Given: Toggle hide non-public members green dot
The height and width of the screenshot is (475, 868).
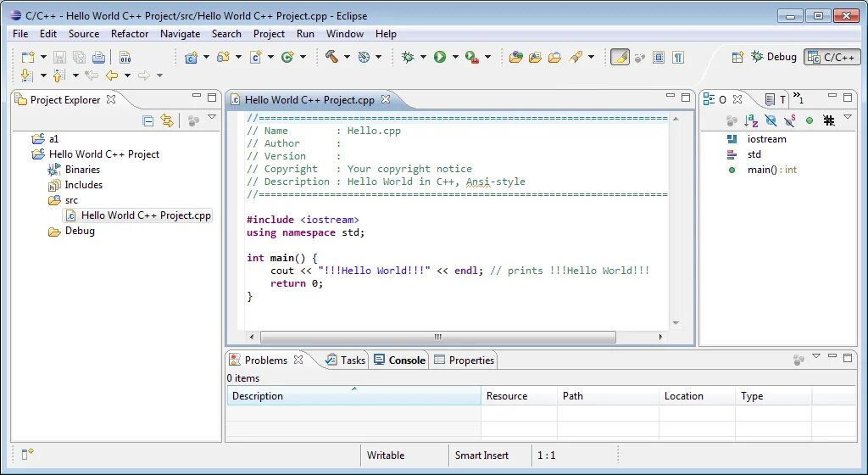Looking at the screenshot, I should pos(810,120).
